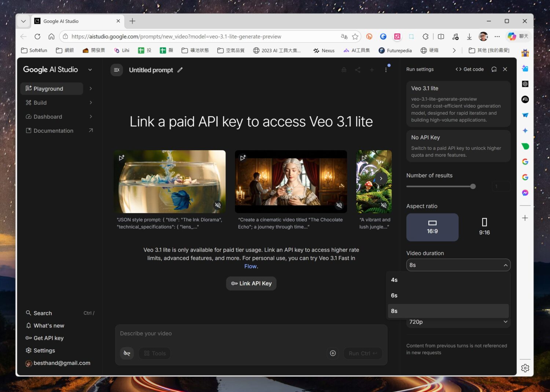
Task: Expand the Dashboard submenu arrow
Action: 91,117
